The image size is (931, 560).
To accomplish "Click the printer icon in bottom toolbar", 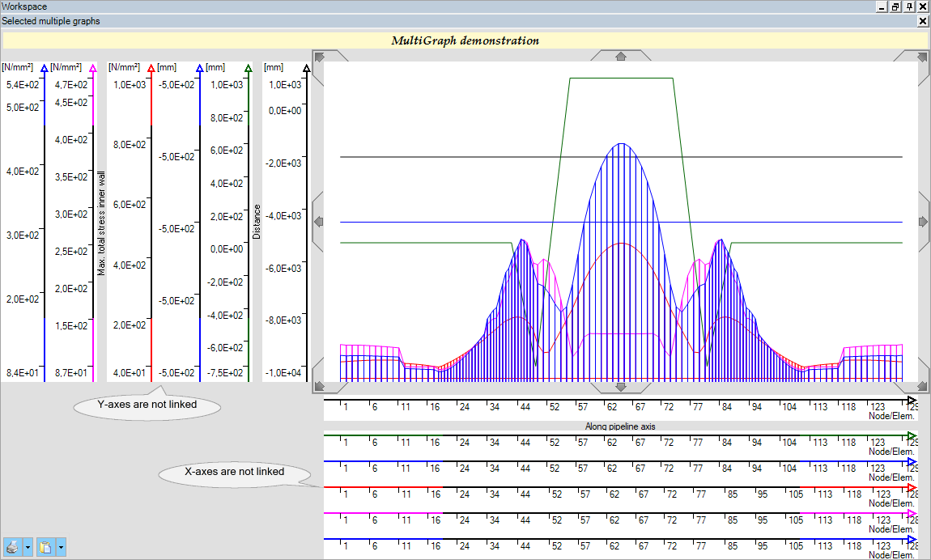I will pyautogui.click(x=12, y=546).
